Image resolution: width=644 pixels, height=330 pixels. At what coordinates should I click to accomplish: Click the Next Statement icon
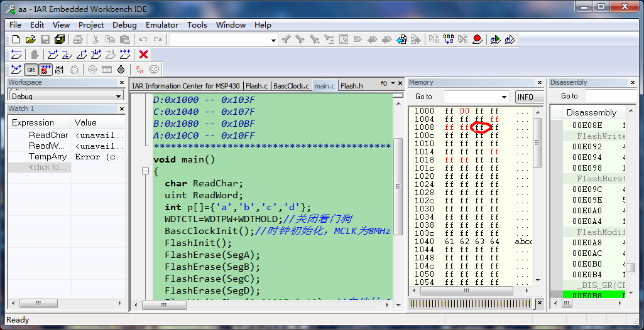tap(96, 54)
